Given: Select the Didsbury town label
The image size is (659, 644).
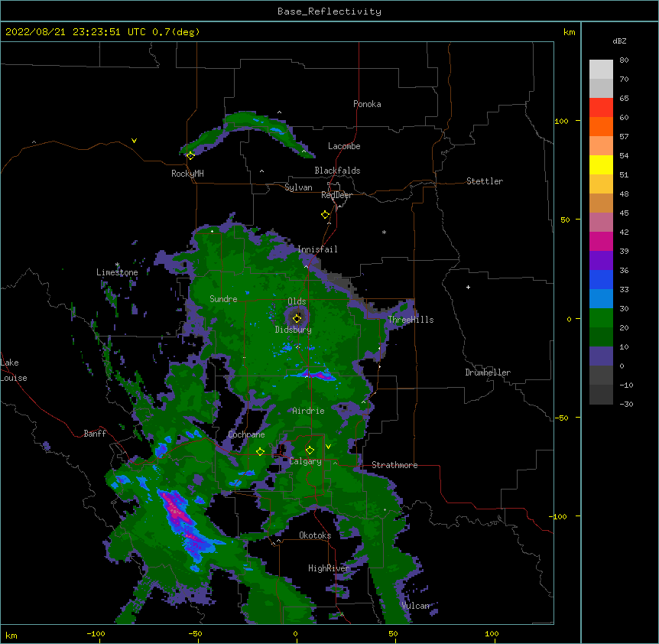Looking at the screenshot, I should click(x=294, y=330).
